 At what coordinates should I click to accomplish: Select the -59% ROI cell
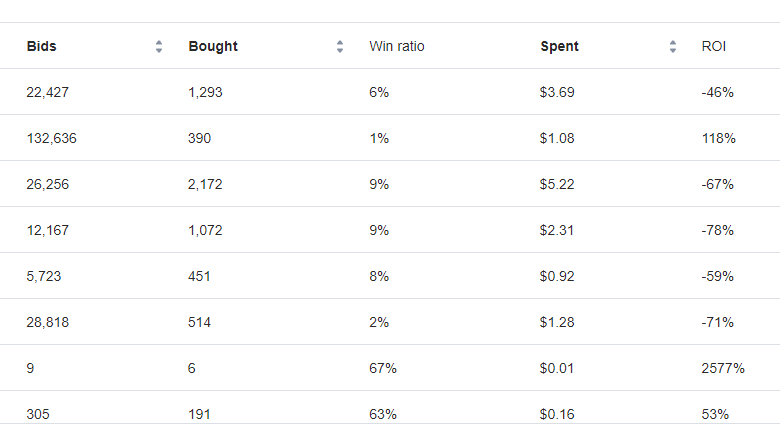coord(717,276)
